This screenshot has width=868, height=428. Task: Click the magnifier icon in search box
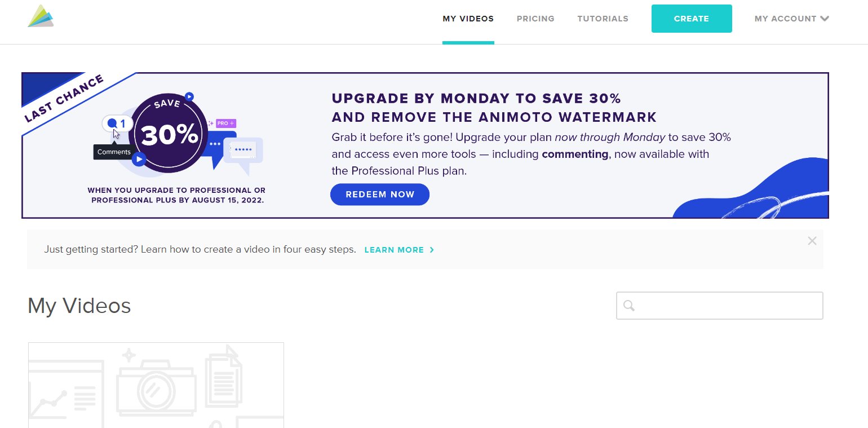point(629,306)
